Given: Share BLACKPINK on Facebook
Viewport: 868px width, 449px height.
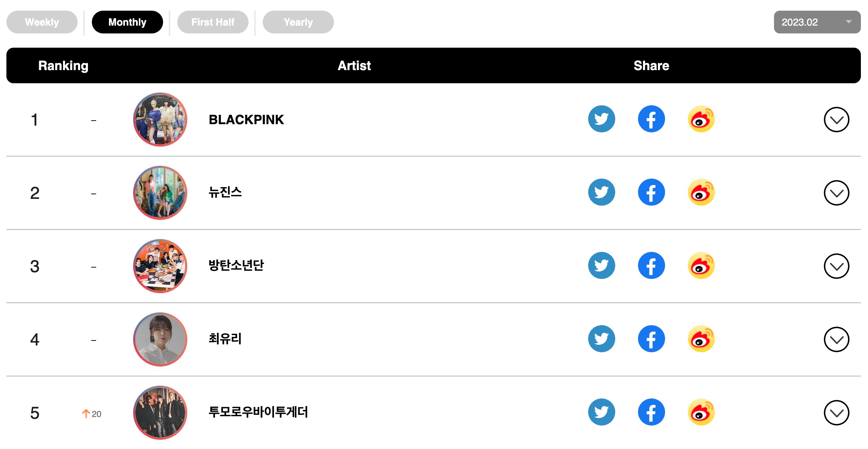Looking at the screenshot, I should coord(651,119).
